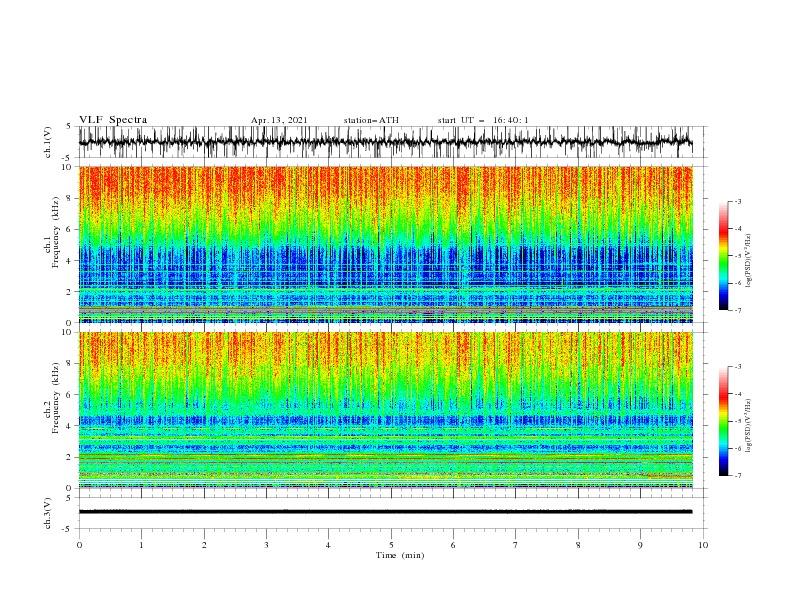
Task: Click the '-7' value on lower colorbar
Action: [737, 476]
